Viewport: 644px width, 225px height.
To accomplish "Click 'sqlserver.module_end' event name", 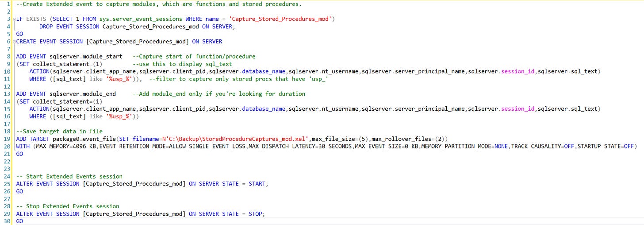I will pyautogui.click(x=83, y=94).
